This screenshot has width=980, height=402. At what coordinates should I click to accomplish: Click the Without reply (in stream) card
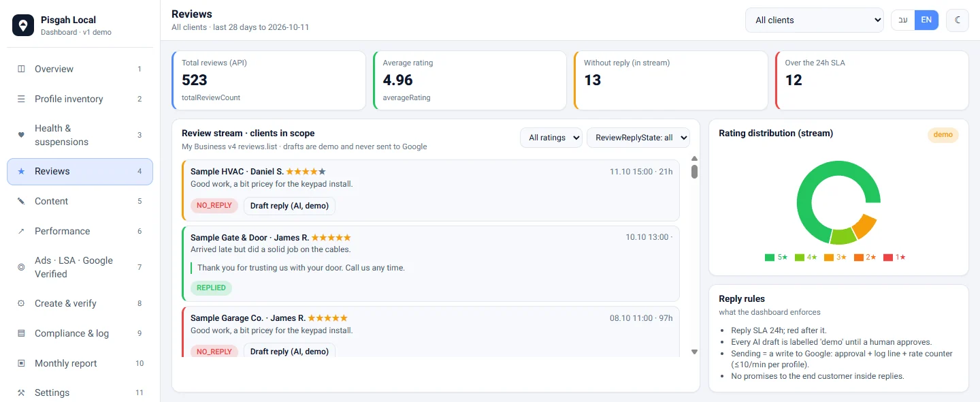[670, 80]
